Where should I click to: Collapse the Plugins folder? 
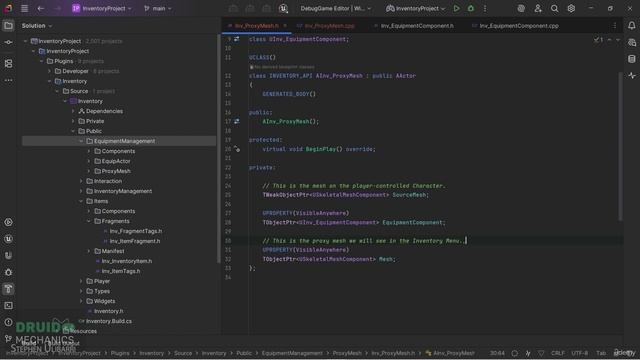[x=41, y=61]
